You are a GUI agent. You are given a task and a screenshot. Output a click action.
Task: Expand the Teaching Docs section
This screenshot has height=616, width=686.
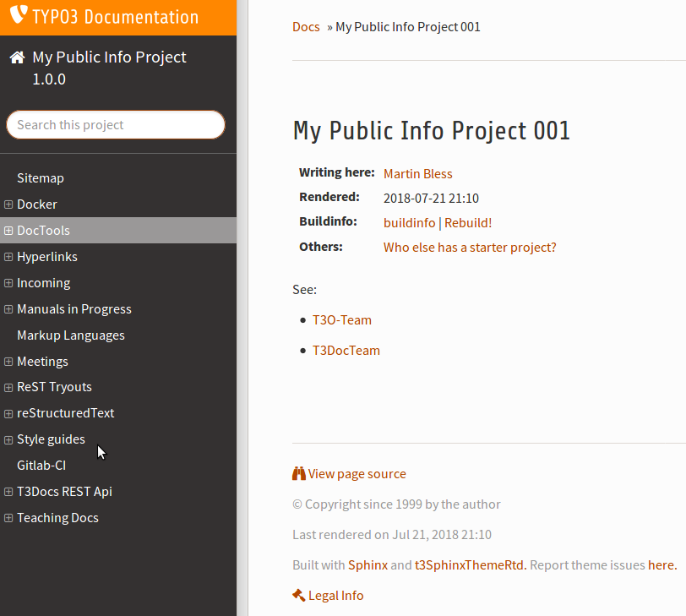[x=8, y=518]
